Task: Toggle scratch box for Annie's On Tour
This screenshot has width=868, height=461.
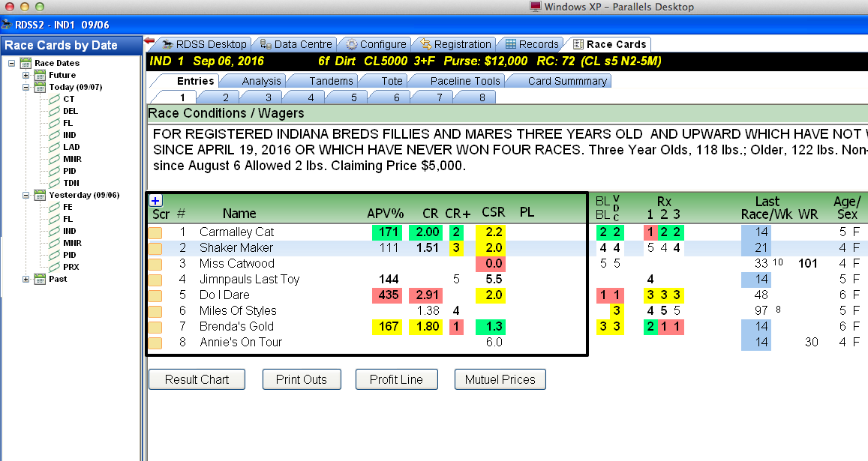Action: click(x=155, y=343)
